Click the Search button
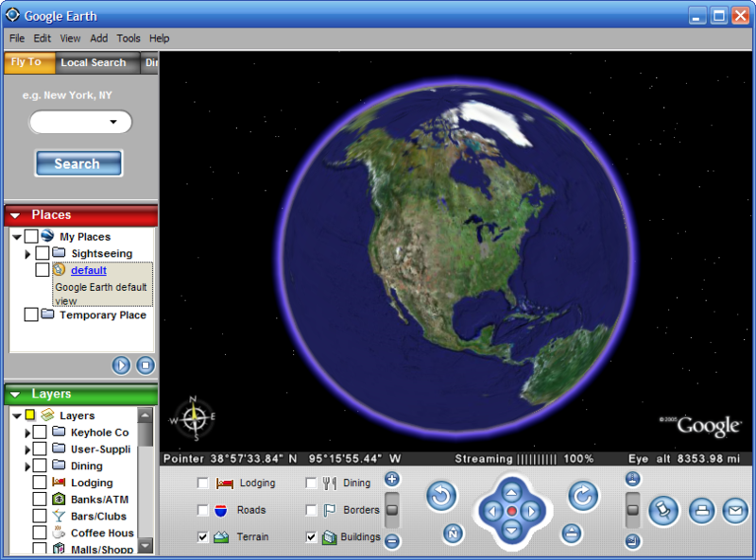Screen dimensions: 756x560 pyautogui.click(x=78, y=163)
